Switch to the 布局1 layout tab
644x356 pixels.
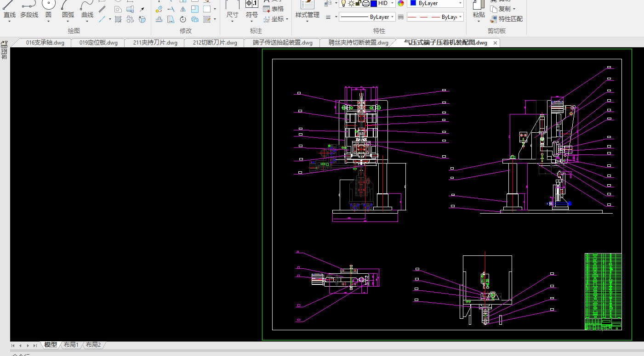[x=71, y=345]
